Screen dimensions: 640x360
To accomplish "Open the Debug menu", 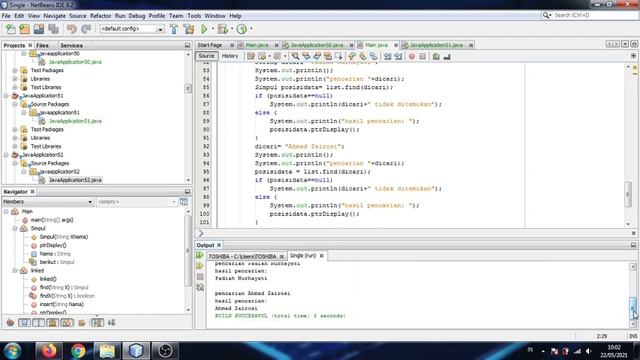I will (137, 16).
